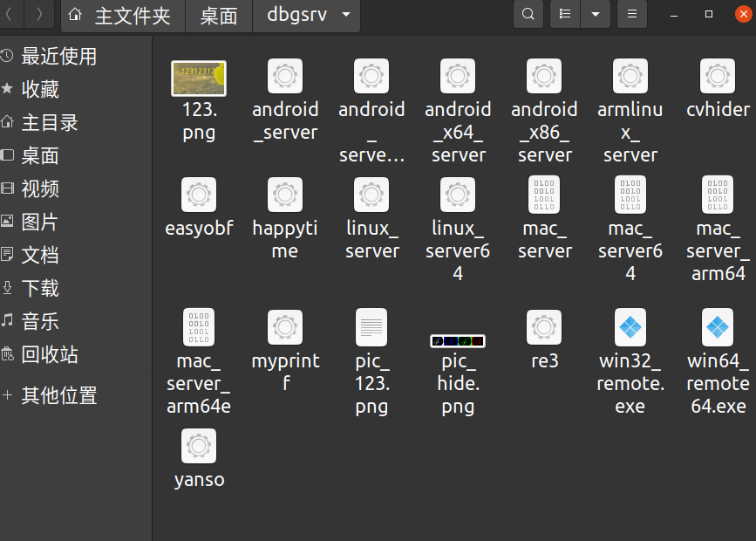Expand the dbgsrv path dropdown arrow
756x541 pixels.
346,15
